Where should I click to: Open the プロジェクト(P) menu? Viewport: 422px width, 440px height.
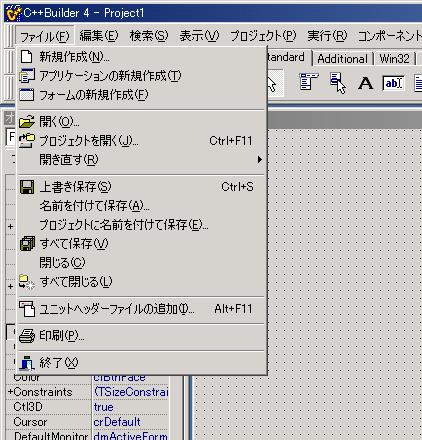[x=263, y=35]
